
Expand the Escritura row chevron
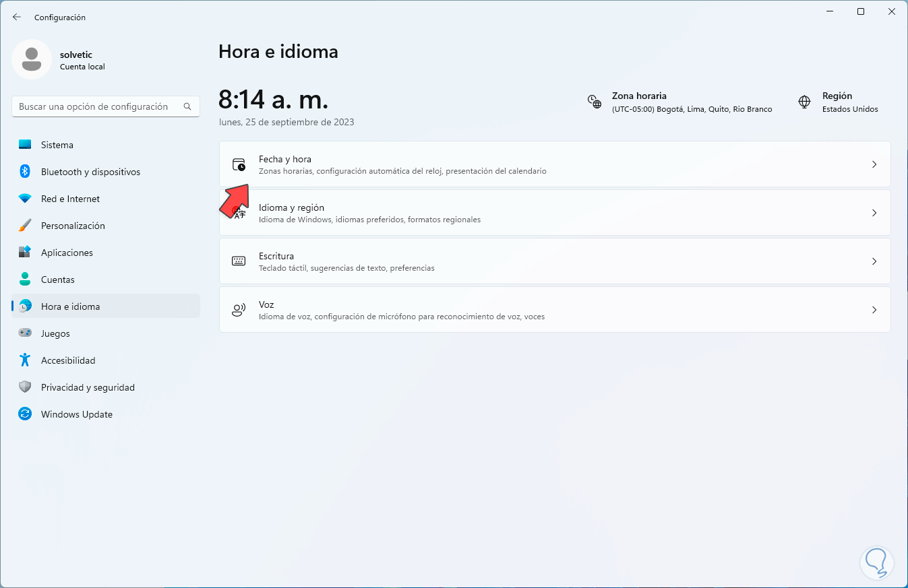(874, 261)
